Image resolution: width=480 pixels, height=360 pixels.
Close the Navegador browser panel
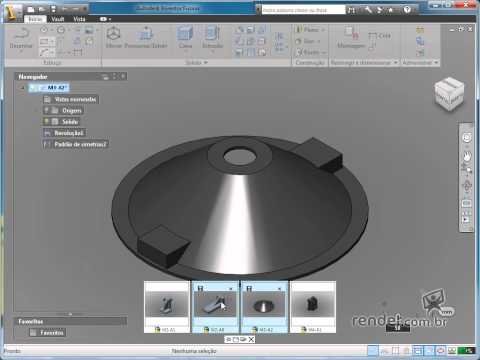point(123,77)
